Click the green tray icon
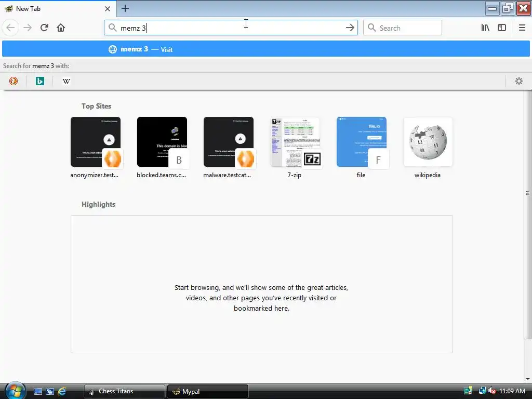 click(x=468, y=391)
